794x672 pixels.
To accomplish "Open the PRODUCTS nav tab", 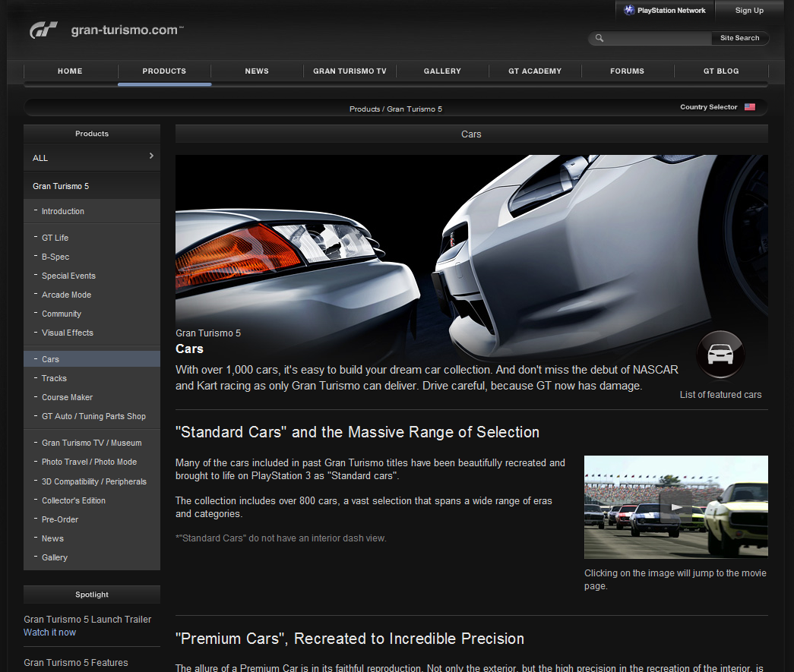I will [164, 71].
